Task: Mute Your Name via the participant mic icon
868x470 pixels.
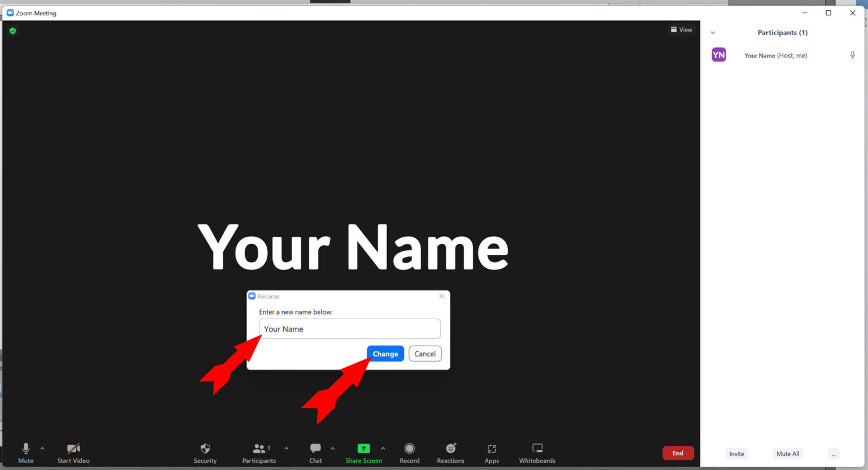Action: pyautogui.click(x=852, y=55)
